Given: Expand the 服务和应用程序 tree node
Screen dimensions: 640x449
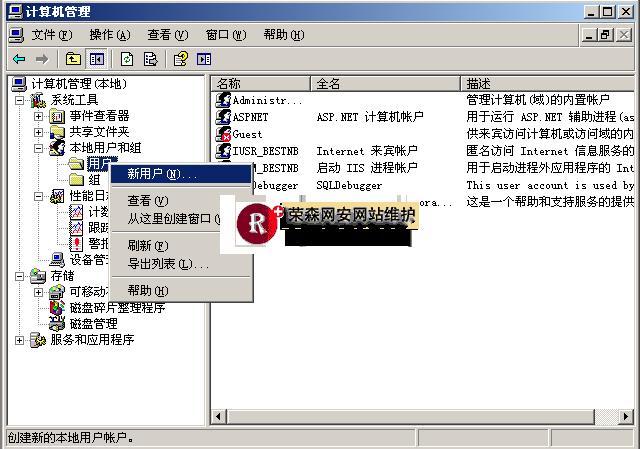Looking at the screenshot, I should (20, 340).
